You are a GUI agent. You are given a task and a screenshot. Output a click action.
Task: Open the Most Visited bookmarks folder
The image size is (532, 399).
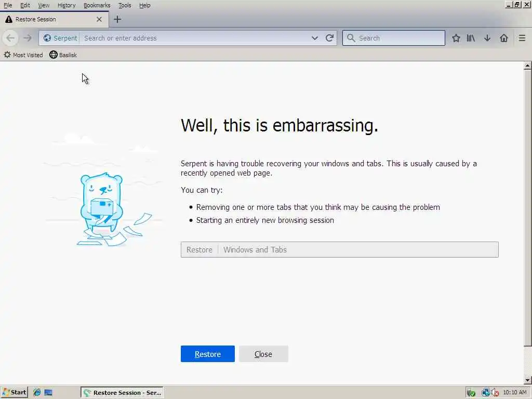click(23, 55)
